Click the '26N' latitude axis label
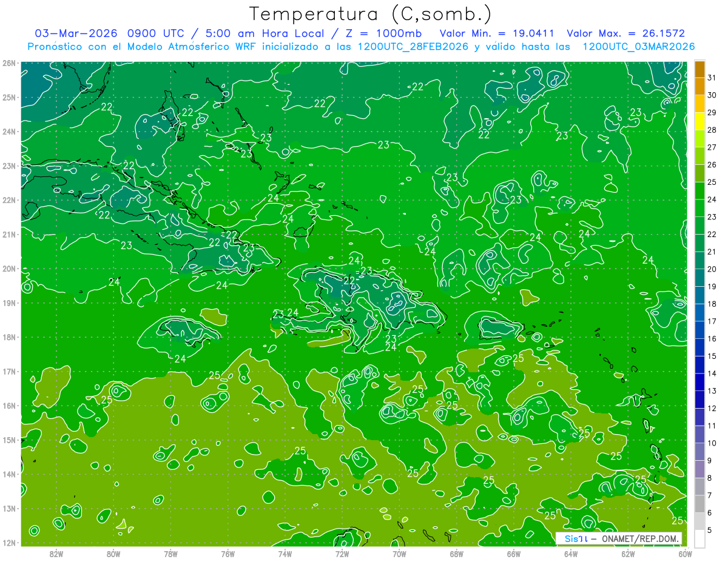Image resolution: width=728 pixels, height=562 pixels. point(8,63)
